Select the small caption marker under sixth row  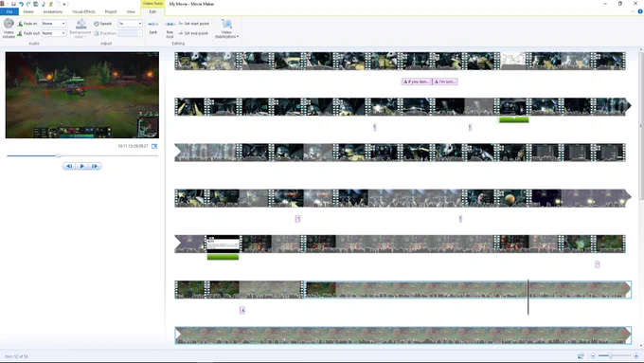[x=242, y=310]
